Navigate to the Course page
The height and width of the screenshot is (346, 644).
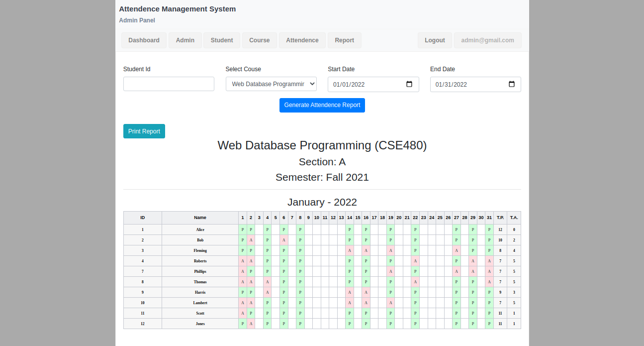[260, 40]
